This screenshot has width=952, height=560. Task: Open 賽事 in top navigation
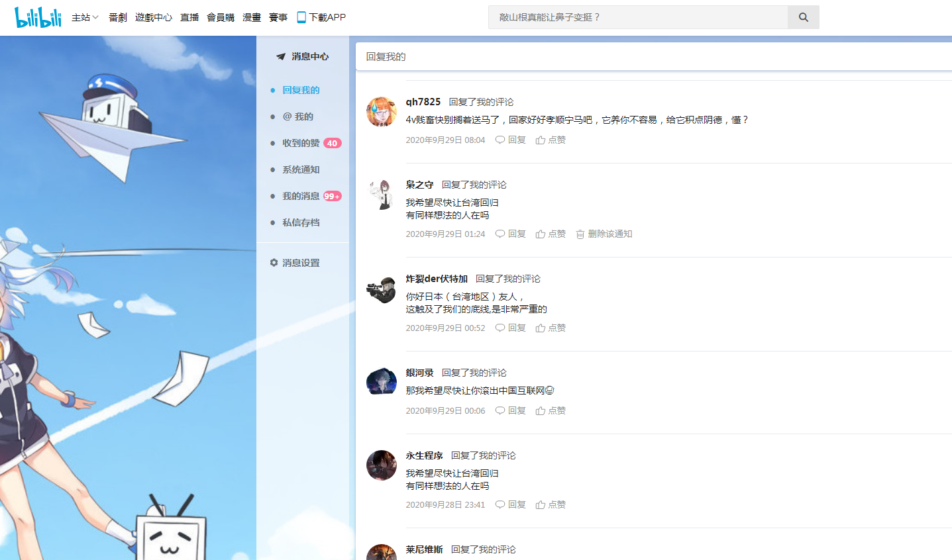click(x=278, y=17)
